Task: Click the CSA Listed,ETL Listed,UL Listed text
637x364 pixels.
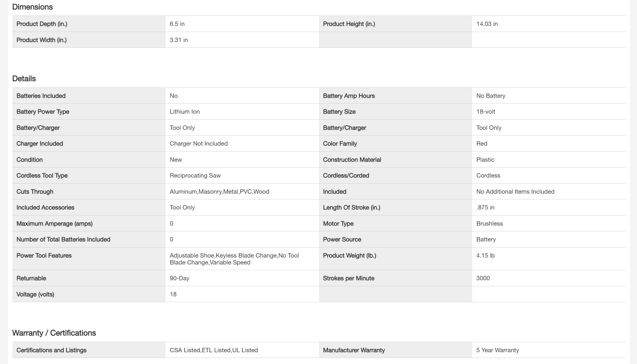Action: 214,350
